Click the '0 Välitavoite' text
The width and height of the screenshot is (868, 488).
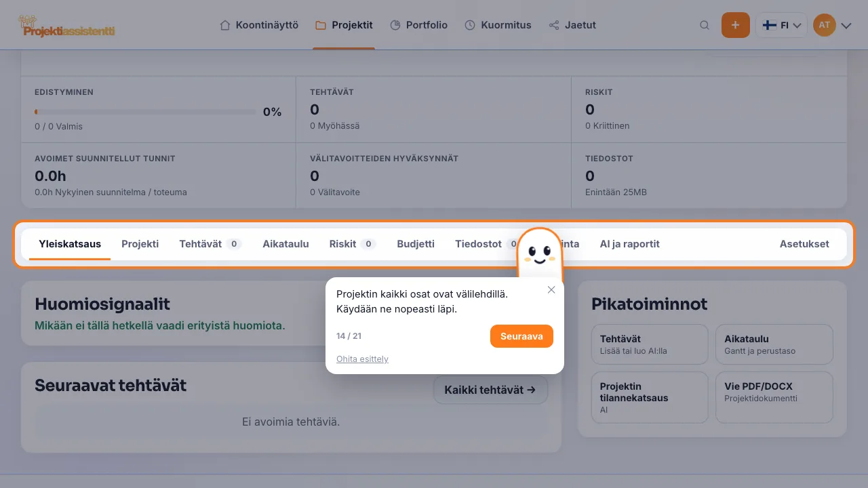coord(335,192)
